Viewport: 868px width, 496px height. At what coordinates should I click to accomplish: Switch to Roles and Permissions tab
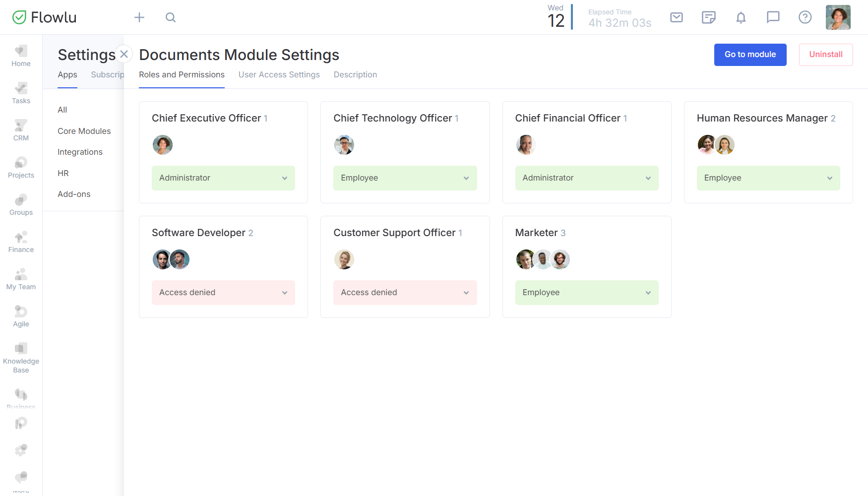click(x=182, y=75)
